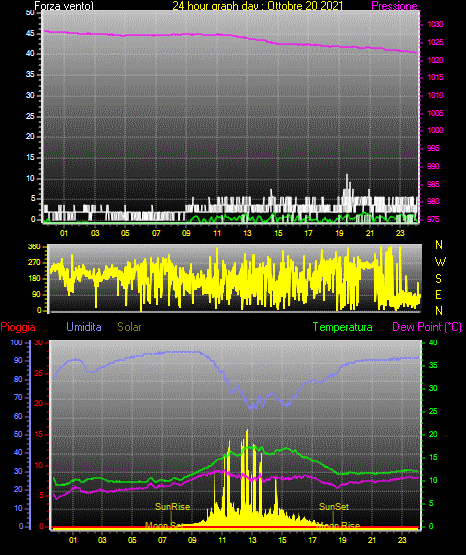
Task: Click the '24 hour graph day : Ottobre 20 2021' heading
Action: [x=258, y=6]
